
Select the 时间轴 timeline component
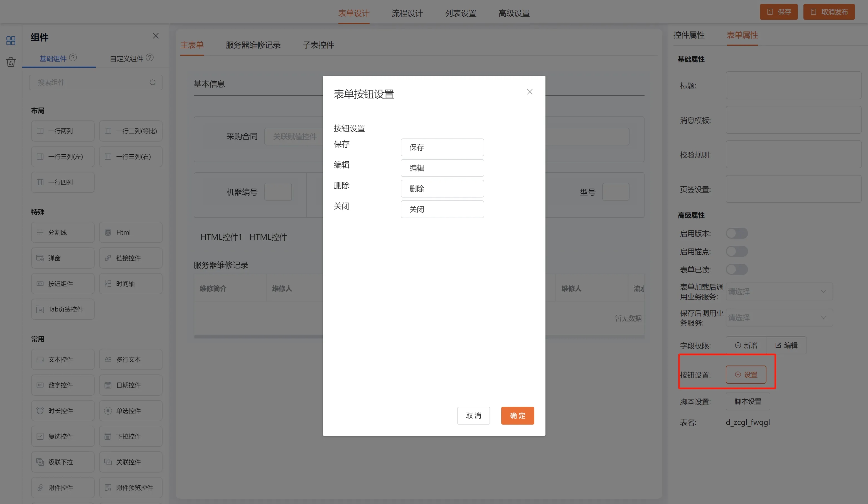(131, 284)
